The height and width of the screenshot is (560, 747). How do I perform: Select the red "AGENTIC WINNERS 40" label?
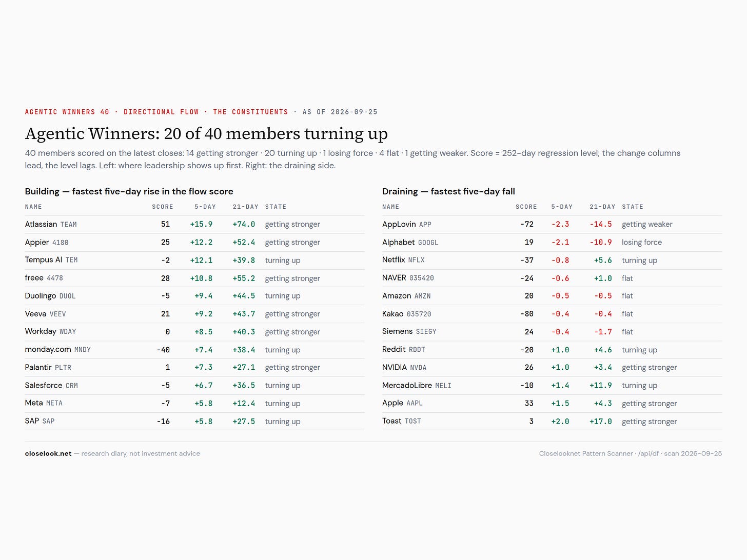click(x=67, y=112)
